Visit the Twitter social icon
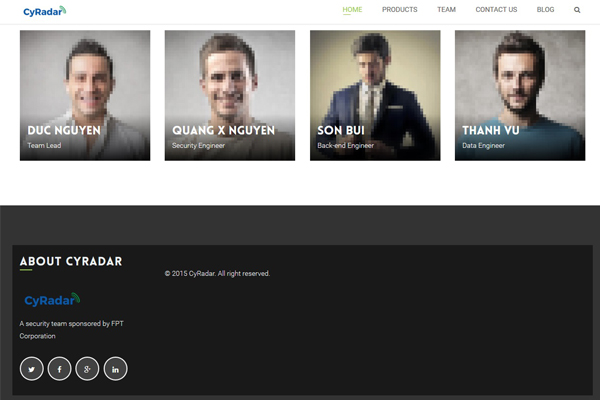Viewport: 600px width, 400px height. click(x=32, y=369)
